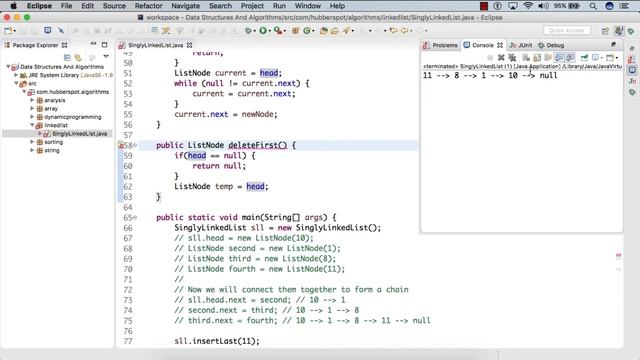Open the Navigate menu

(185, 6)
